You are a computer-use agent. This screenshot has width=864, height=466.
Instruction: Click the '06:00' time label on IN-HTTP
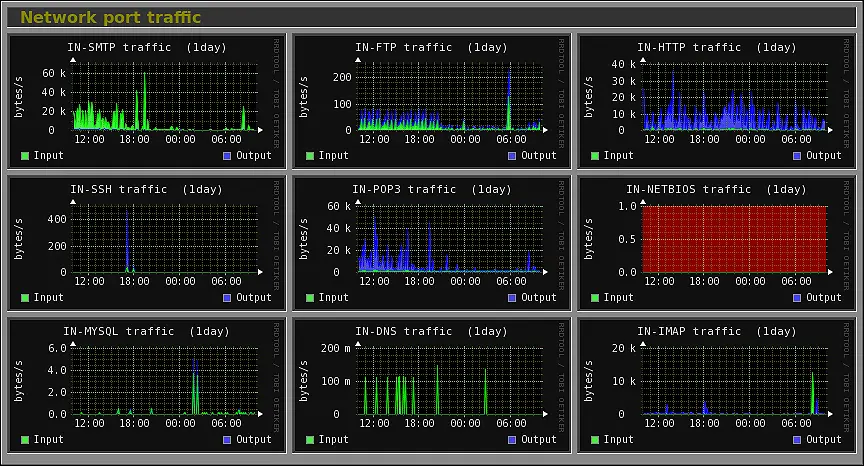[x=796, y=139]
